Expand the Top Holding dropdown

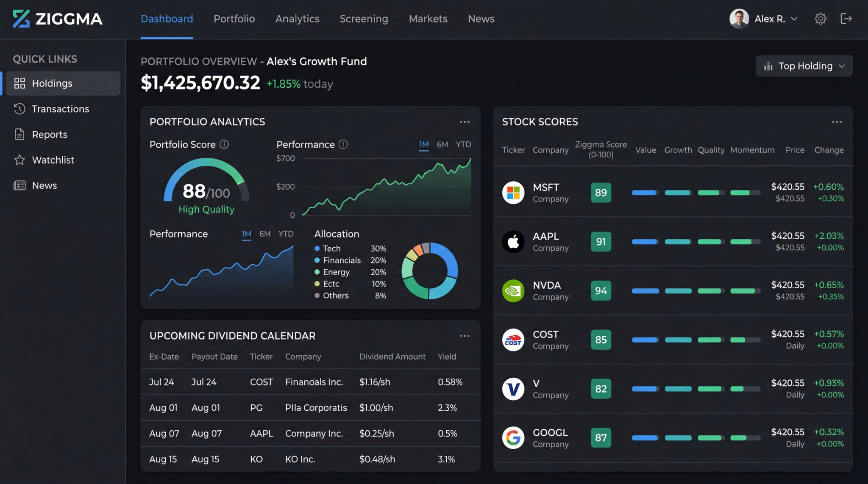click(x=804, y=66)
